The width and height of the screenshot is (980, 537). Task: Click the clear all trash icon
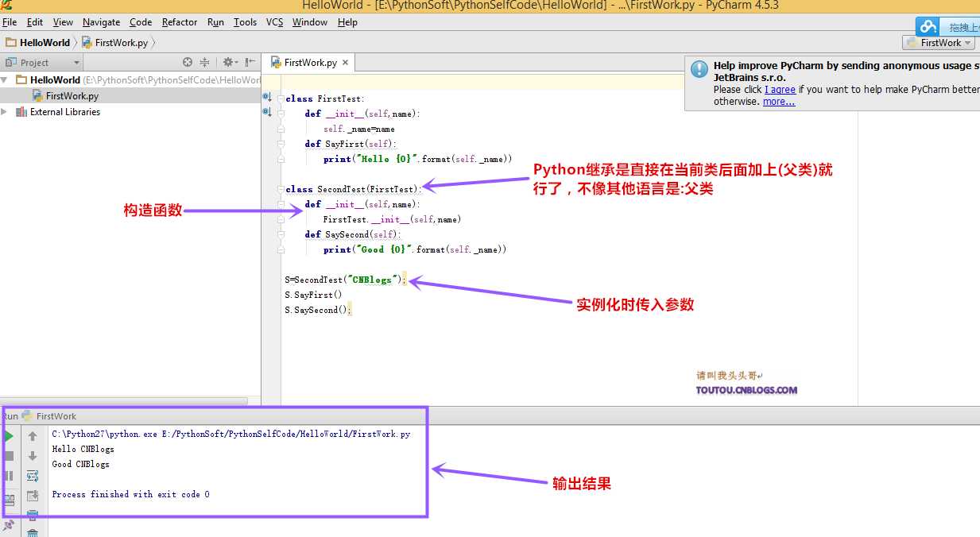tap(33, 532)
